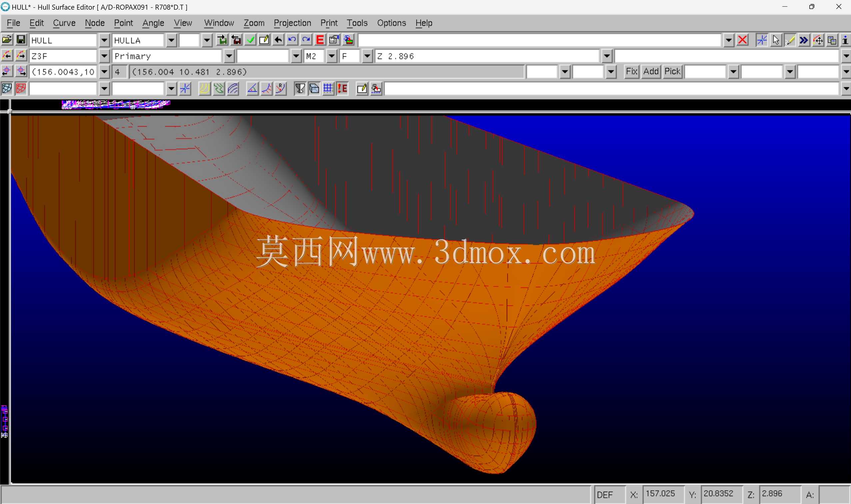Expand the Primary dropdown arrow
The width and height of the screenshot is (851, 504).
pyautogui.click(x=229, y=56)
